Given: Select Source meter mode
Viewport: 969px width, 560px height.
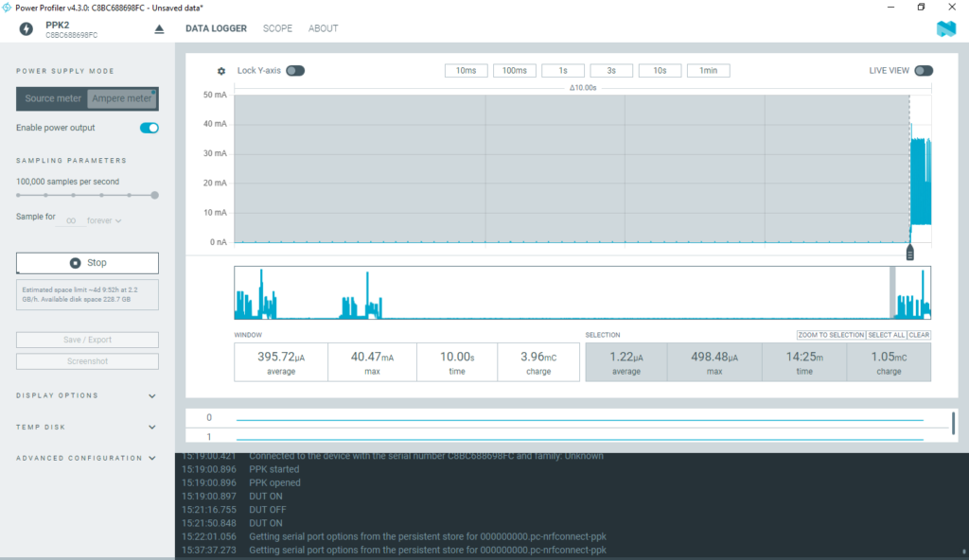Looking at the screenshot, I should (53, 98).
